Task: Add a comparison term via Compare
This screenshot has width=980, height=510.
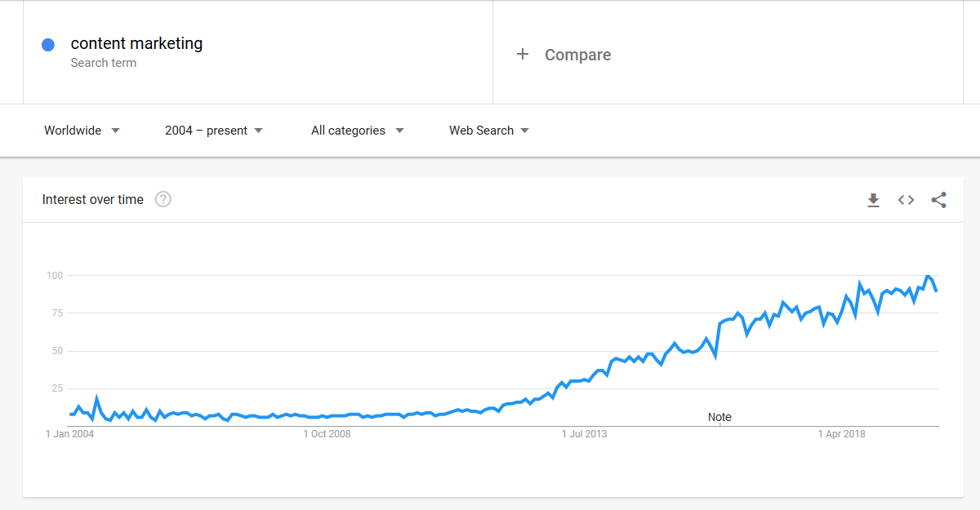Action: [578, 55]
